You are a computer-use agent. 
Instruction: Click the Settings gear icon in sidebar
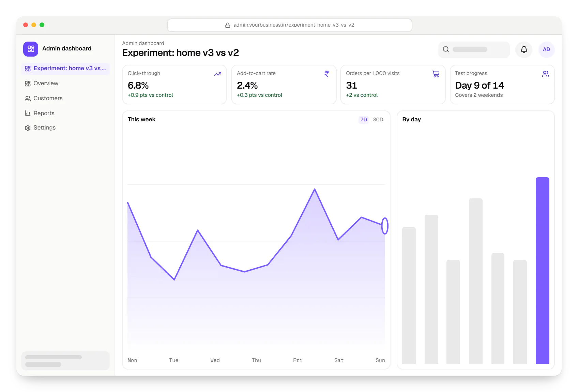click(x=28, y=128)
